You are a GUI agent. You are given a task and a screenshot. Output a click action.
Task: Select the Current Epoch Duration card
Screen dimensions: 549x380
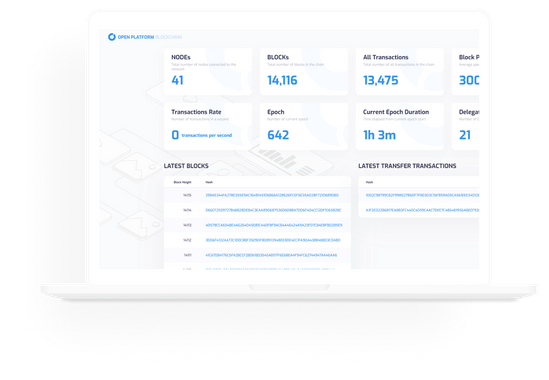point(400,126)
